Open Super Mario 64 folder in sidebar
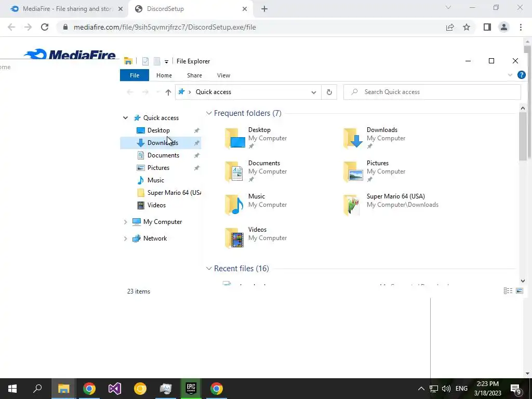Image resolution: width=532 pixels, height=399 pixels. coord(174,193)
